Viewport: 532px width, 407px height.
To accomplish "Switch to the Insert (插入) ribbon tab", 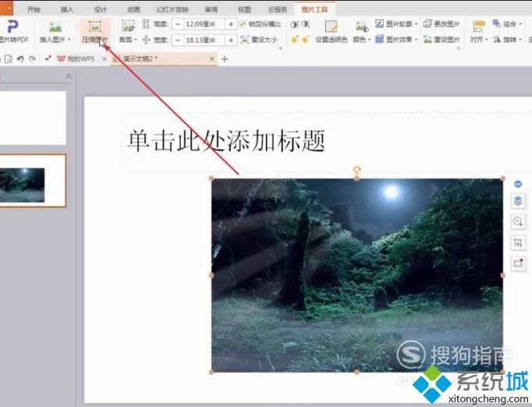I will [x=66, y=9].
